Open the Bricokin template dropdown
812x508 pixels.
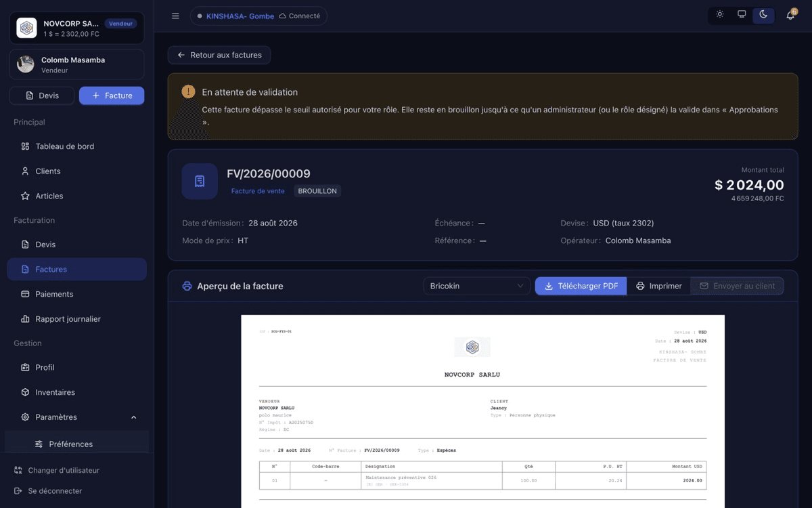click(x=477, y=286)
